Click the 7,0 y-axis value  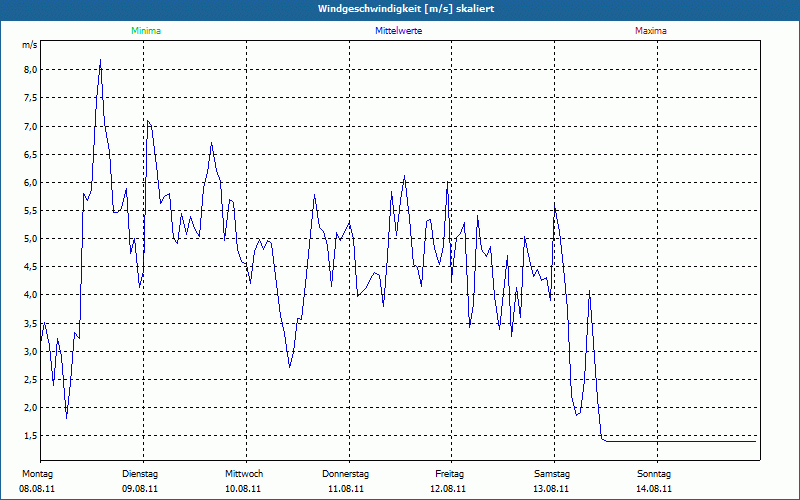31,127
